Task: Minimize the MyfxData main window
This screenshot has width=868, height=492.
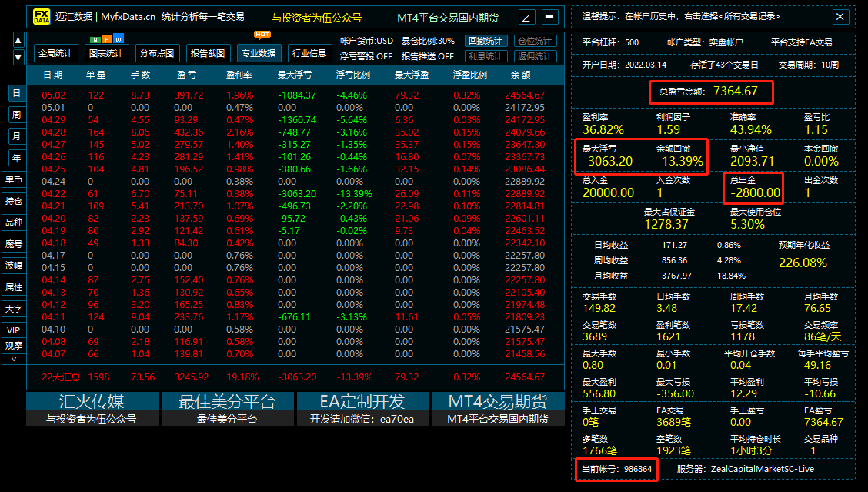Action: click(549, 17)
